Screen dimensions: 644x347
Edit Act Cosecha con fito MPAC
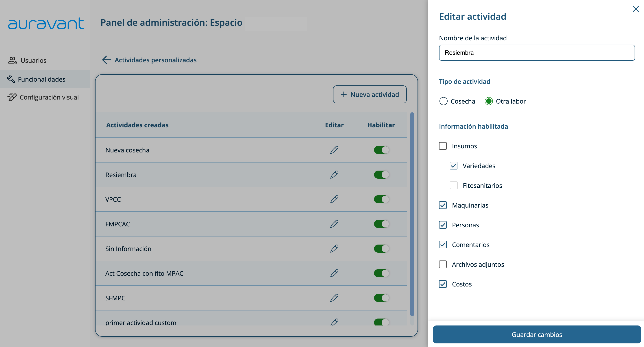coord(334,273)
